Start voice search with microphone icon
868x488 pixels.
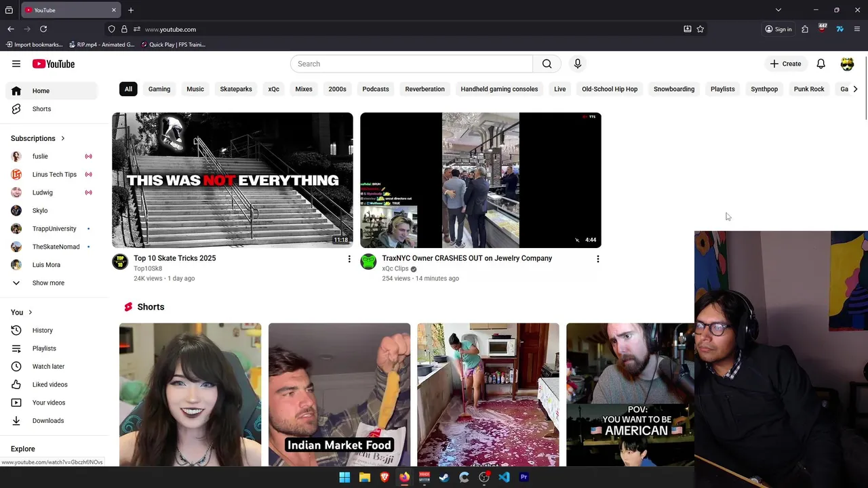pos(578,64)
